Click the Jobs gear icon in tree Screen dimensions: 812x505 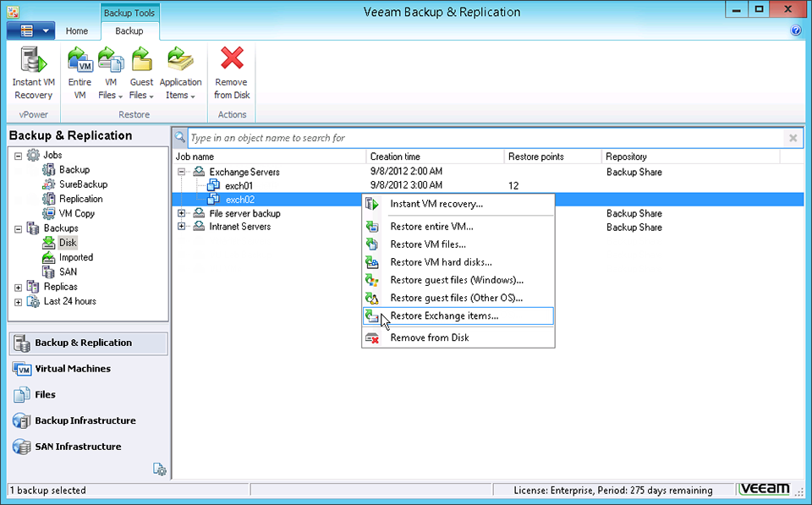[x=33, y=155]
